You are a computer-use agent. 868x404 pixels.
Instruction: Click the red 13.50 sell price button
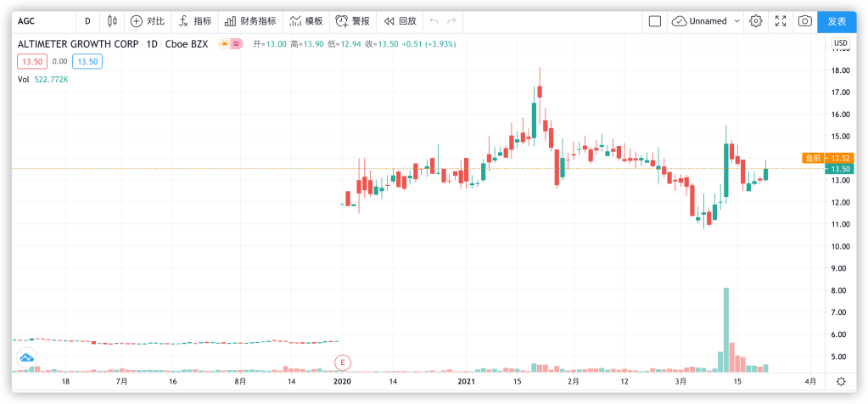(32, 61)
